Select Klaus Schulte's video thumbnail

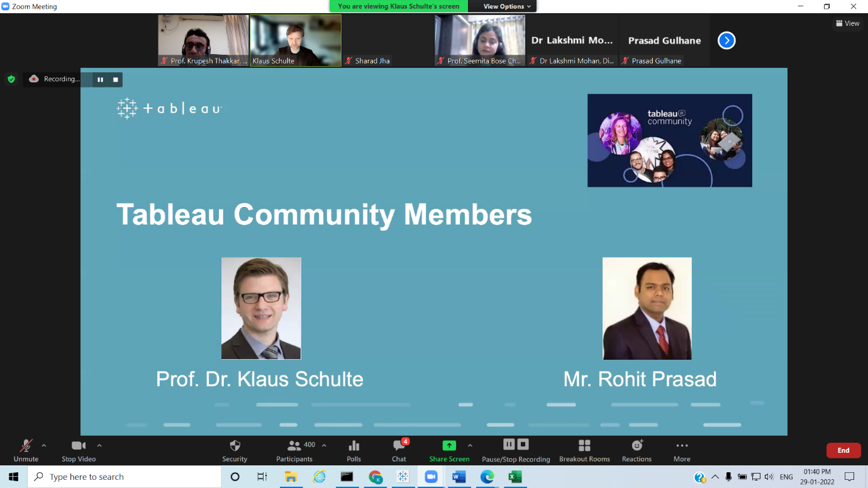(x=296, y=40)
